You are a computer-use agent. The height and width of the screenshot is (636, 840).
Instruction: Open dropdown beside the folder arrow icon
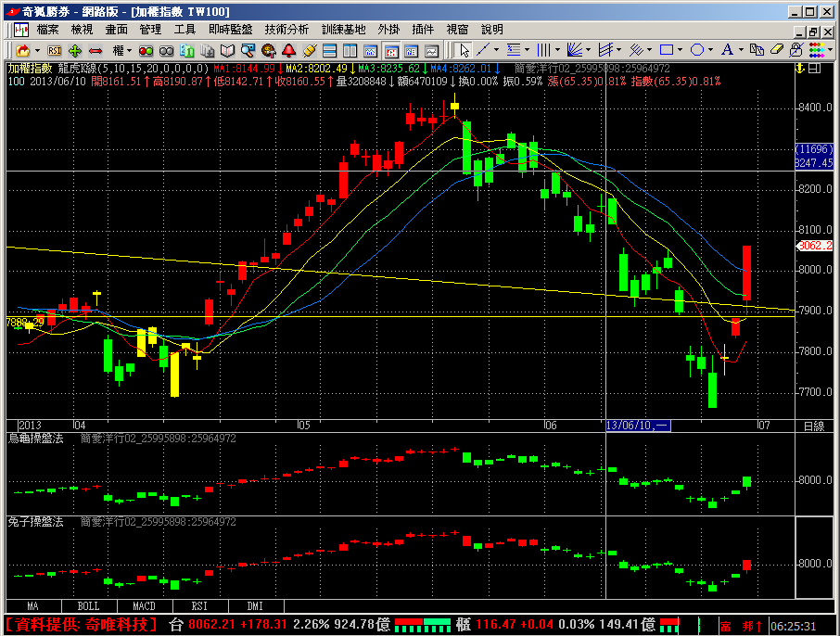coord(37,50)
